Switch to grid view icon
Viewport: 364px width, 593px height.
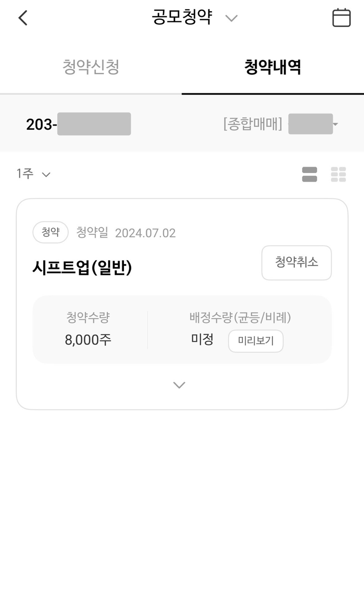(338, 174)
